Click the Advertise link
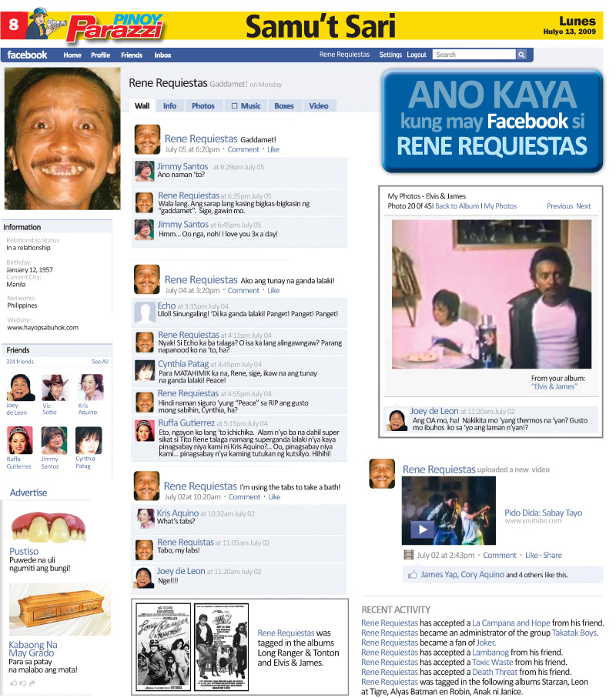Image resolution: width=616 pixels, height=698 pixels. point(28,493)
